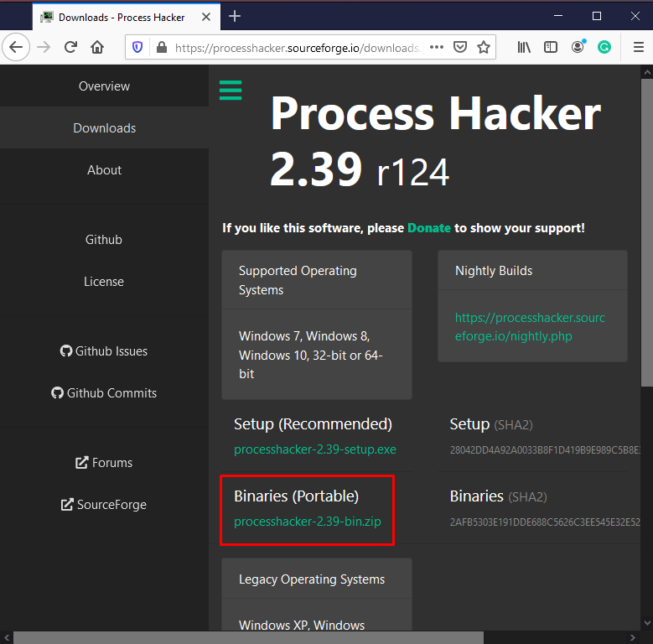Viewport: 653px width, 644px height.
Task: Go back with the browser back arrow
Action: pos(16,47)
